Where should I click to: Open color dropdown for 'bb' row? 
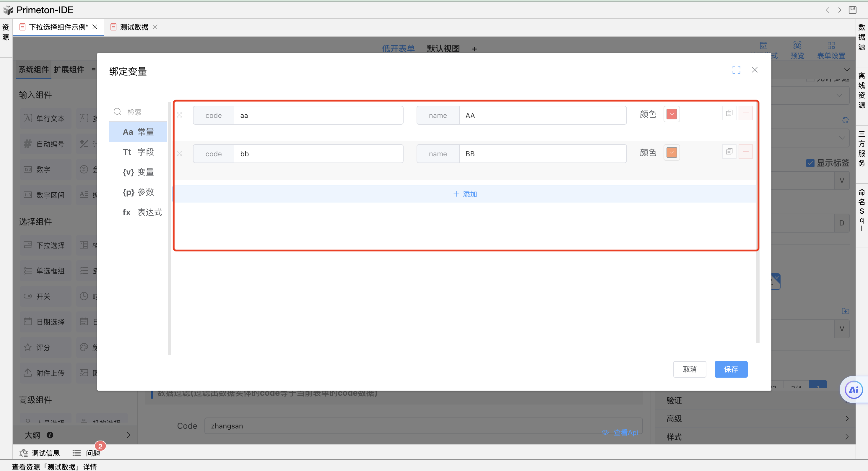(x=672, y=153)
